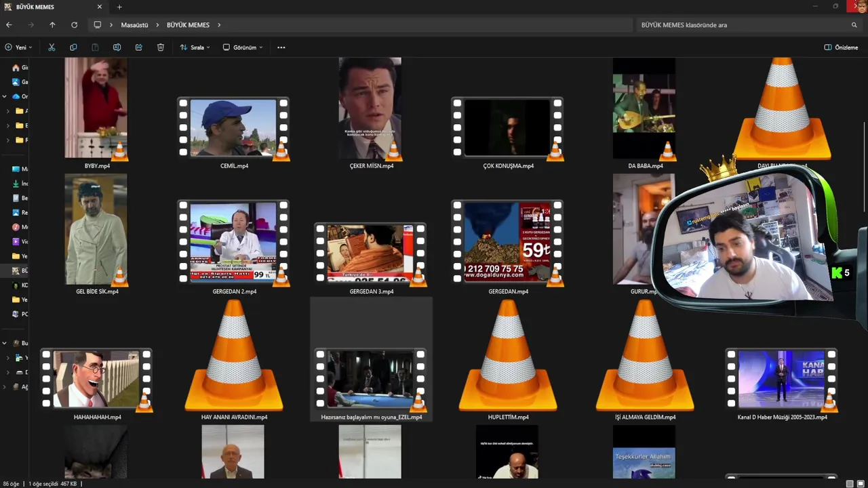Click Masaüstü in the breadcrumb

[x=134, y=25]
